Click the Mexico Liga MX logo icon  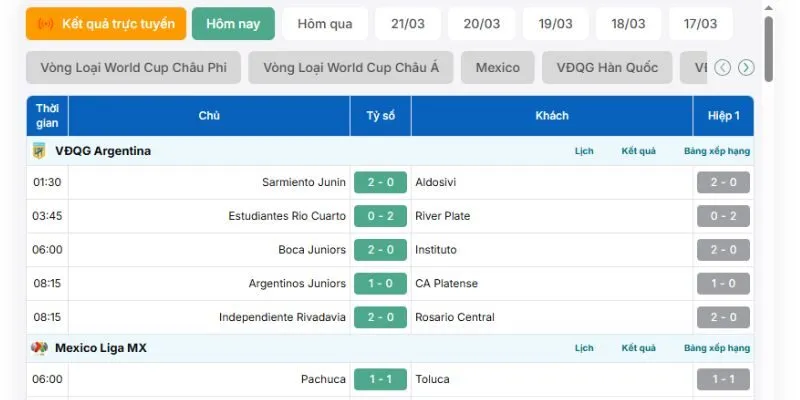40,348
